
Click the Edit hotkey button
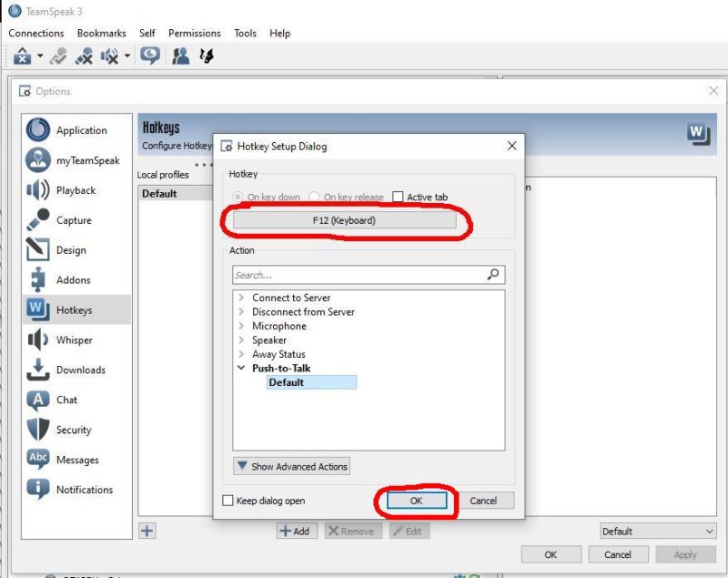click(x=409, y=531)
